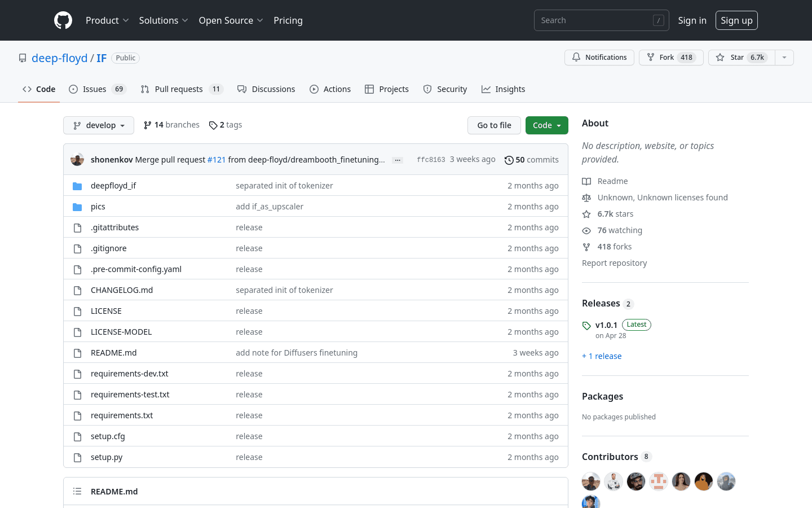The height and width of the screenshot is (508, 812).
Task: Click the GitHub logo icon
Action: pos(63,20)
